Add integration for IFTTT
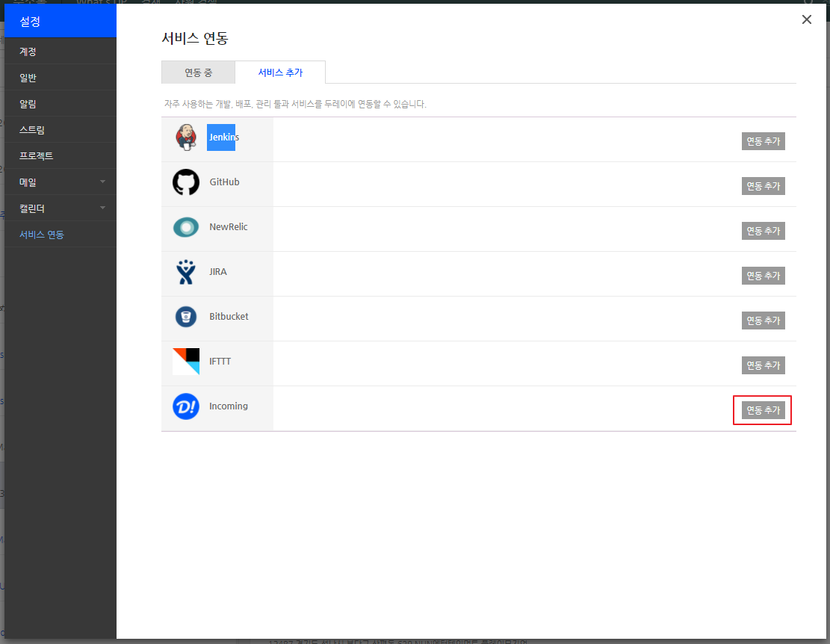 pyautogui.click(x=763, y=365)
